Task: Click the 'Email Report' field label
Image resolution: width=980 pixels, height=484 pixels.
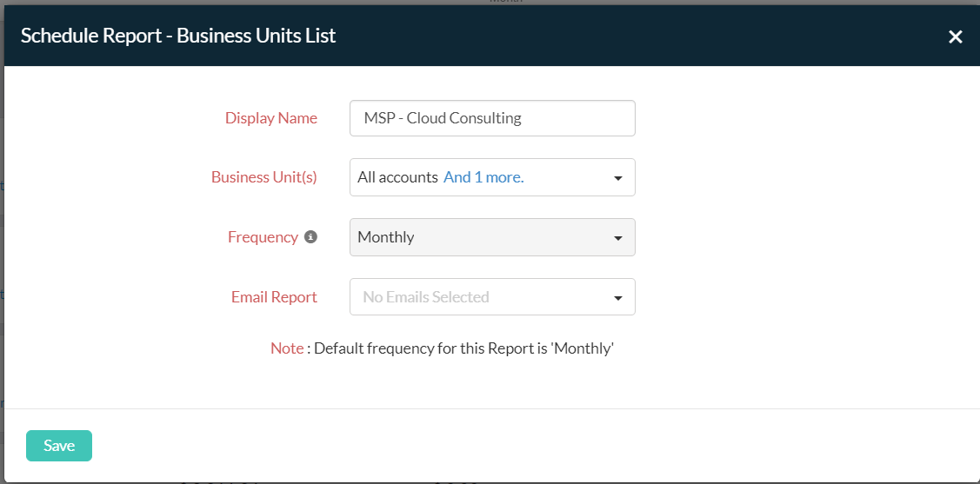Action: tap(274, 297)
